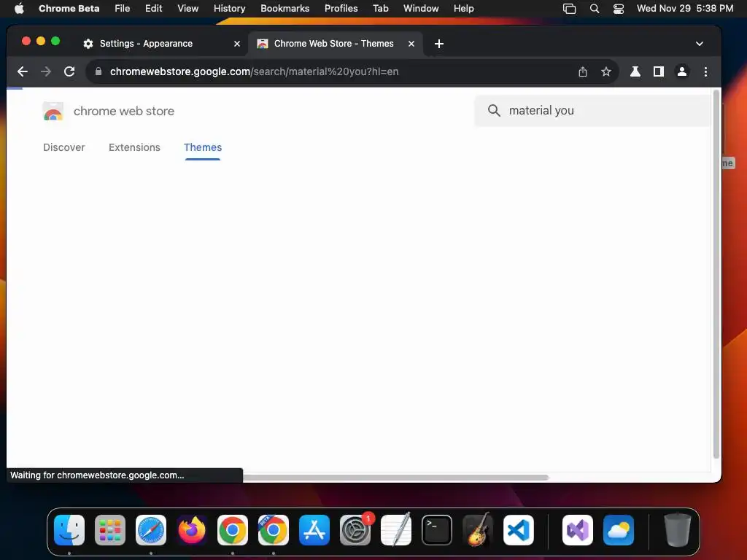
Task: Share this page icon in address bar
Action: click(x=583, y=71)
